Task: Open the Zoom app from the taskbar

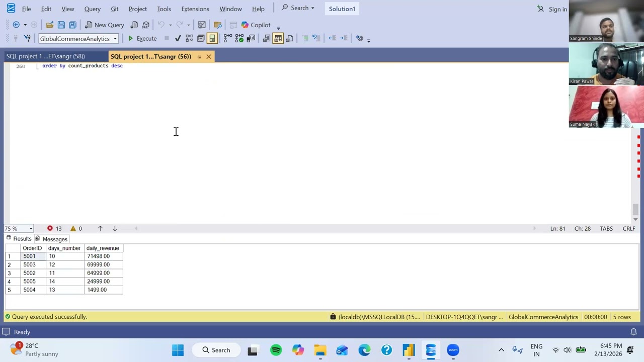Action: [x=453, y=350]
